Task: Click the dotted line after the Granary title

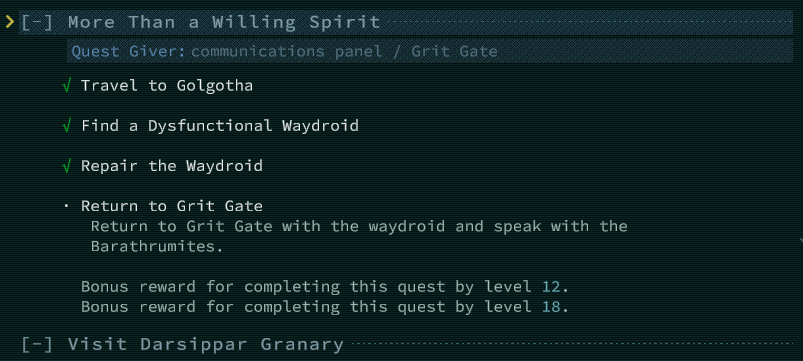Action: (572, 344)
